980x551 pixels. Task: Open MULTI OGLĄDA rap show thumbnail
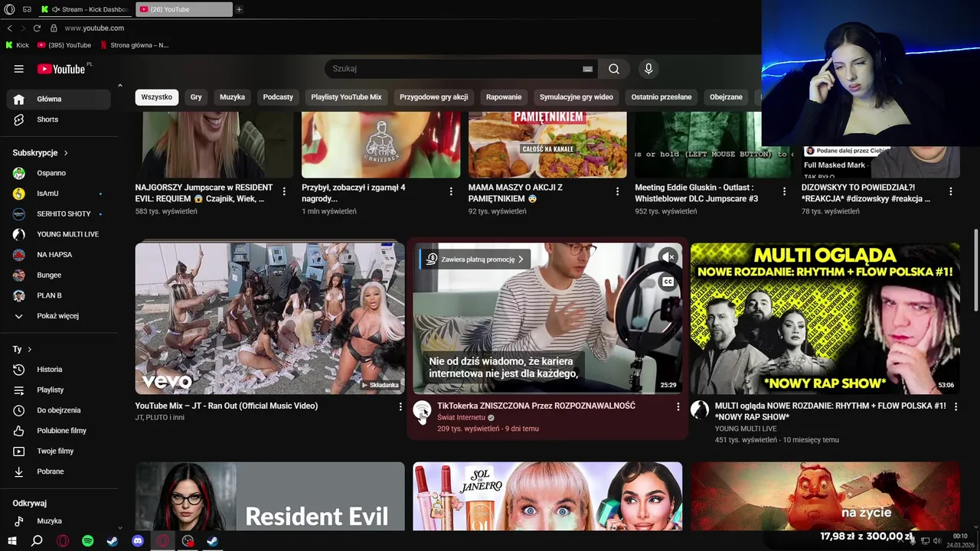coord(825,318)
